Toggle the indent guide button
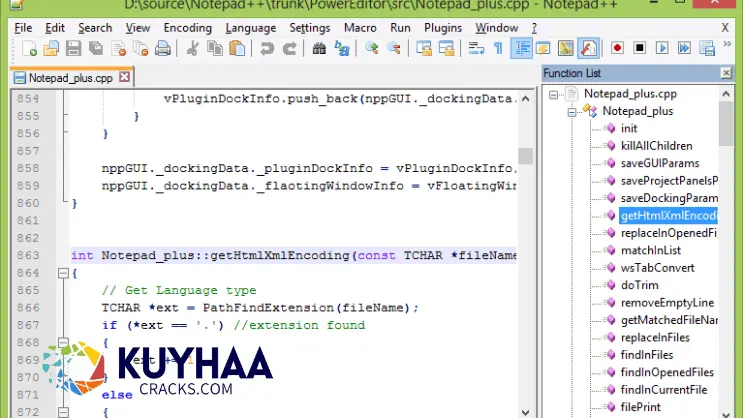This screenshot has width=743, height=418. 521,48
